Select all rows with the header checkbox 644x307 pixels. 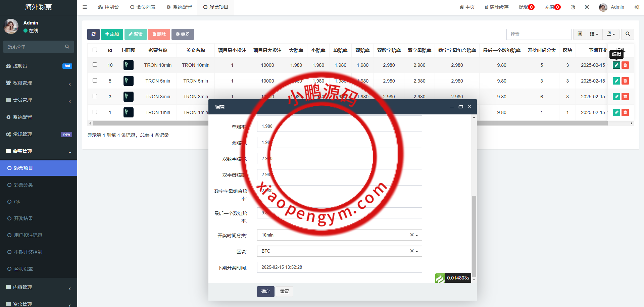tap(95, 50)
